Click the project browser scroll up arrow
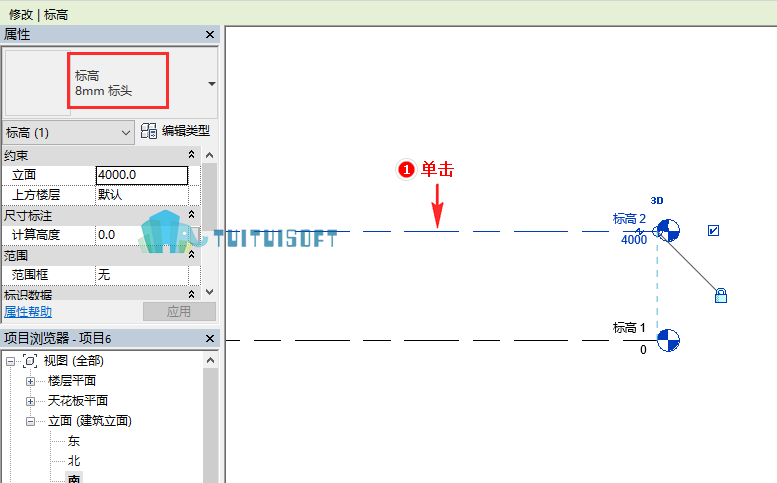Viewport: 777px width, 483px height. (x=211, y=360)
